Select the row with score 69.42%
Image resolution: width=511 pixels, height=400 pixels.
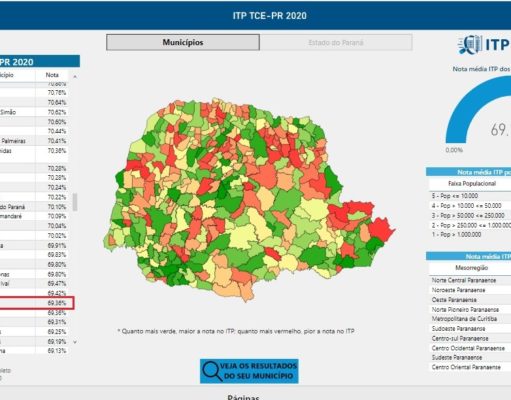click(34, 293)
